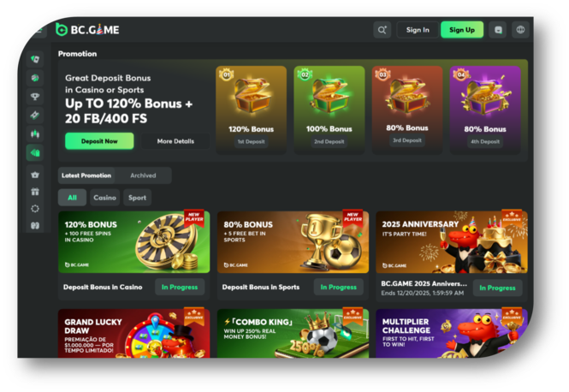Click the More Details button
The image size is (569, 392).
(175, 141)
